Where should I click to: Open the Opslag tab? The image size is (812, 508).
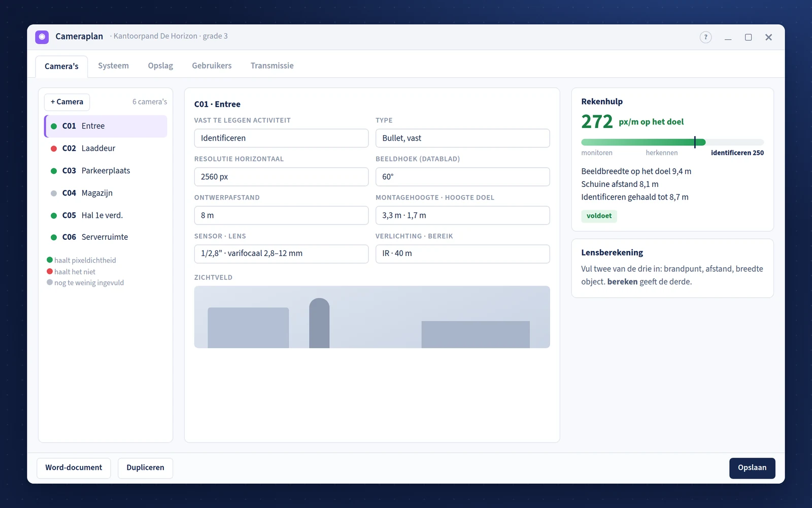pos(160,66)
